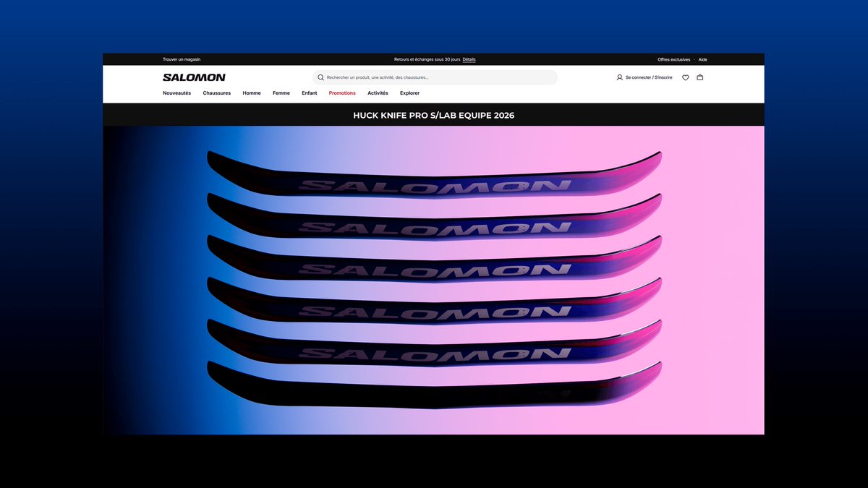The height and width of the screenshot is (488, 868).
Task: Open the Femme menu
Action: [281, 93]
